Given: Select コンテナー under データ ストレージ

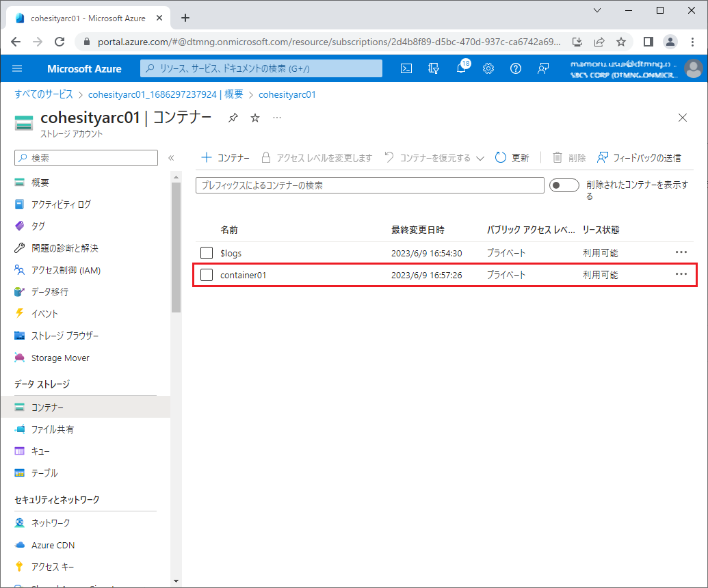Looking at the screenshot, I should [86, 407].
